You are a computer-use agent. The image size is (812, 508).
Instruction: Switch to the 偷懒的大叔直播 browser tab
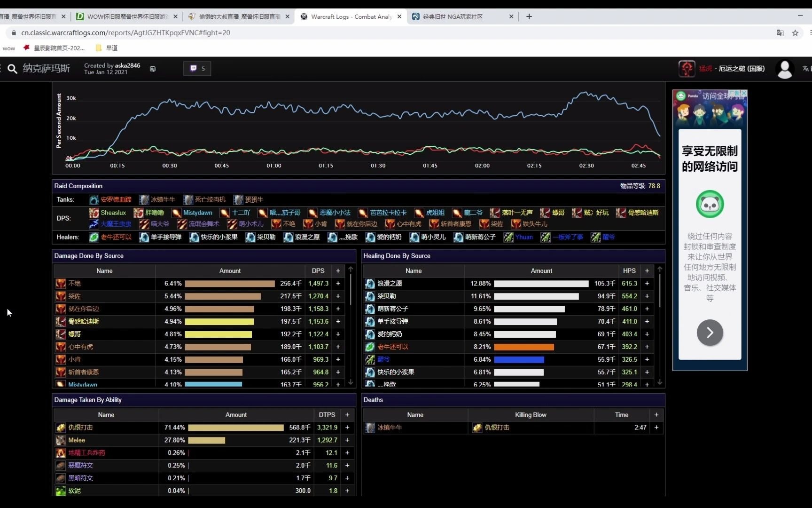[238, 16]
